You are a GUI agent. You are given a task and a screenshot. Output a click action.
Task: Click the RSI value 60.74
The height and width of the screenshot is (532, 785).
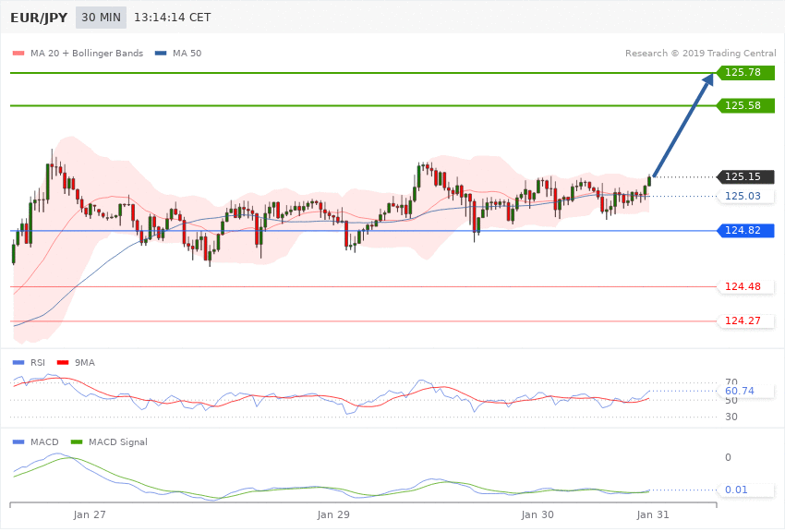(740, 391)
